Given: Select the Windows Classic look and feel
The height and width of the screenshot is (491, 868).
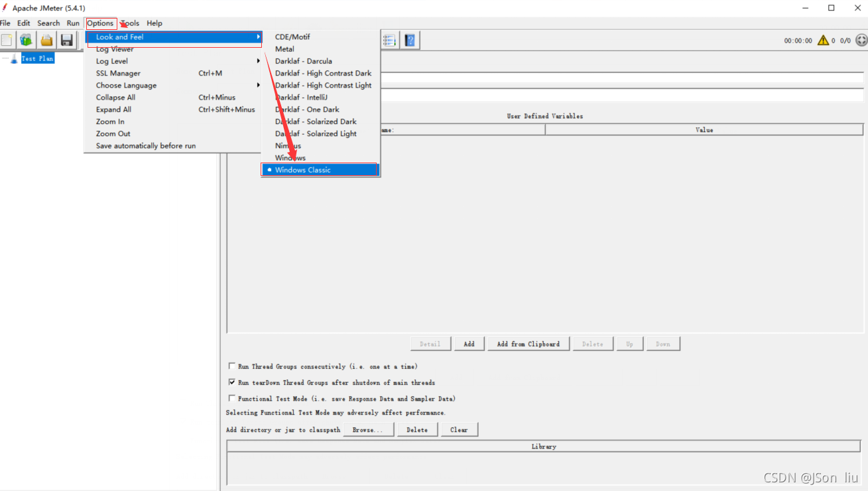Looking at the screenshot, I should click(321, 170).
